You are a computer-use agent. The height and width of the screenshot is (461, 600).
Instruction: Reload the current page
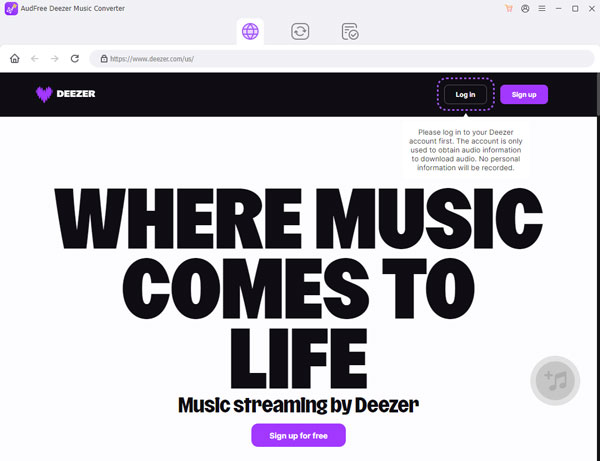75,59
